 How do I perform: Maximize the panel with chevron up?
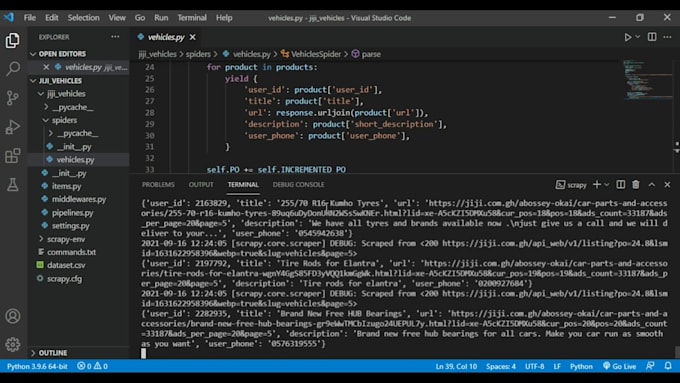(x=652, y=184)
